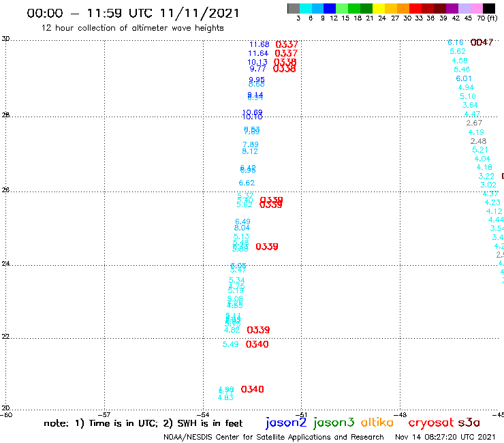504x443 pixels.
Task: Click the value 5.46 in the right track
Action: tap(462, 70)
